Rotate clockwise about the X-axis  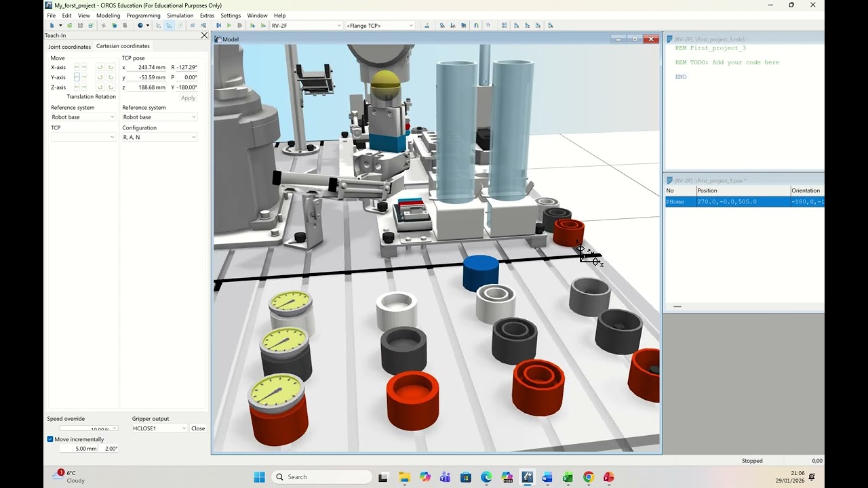click(111, 67)
